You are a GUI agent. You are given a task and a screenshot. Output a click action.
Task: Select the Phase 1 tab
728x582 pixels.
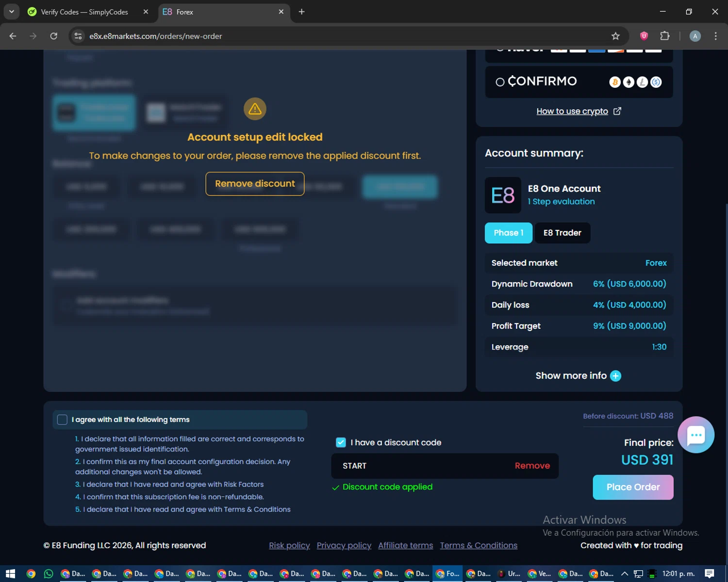(x=508, y=233)
